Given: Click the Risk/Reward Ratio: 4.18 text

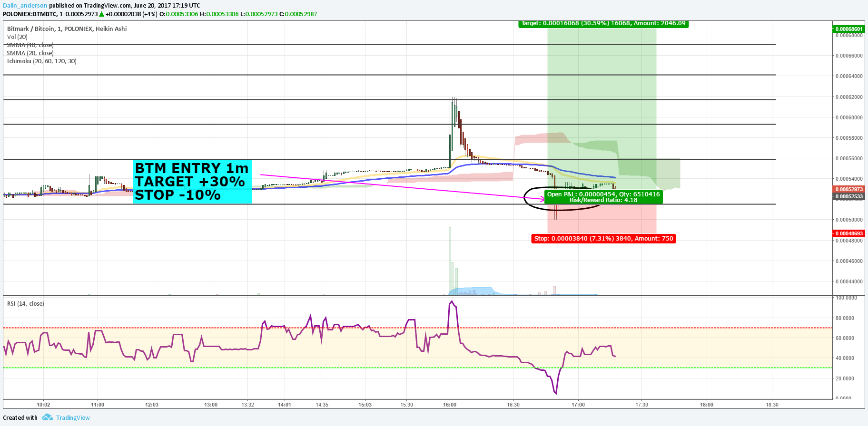Looking at the screenshot, I should (603, 200).
